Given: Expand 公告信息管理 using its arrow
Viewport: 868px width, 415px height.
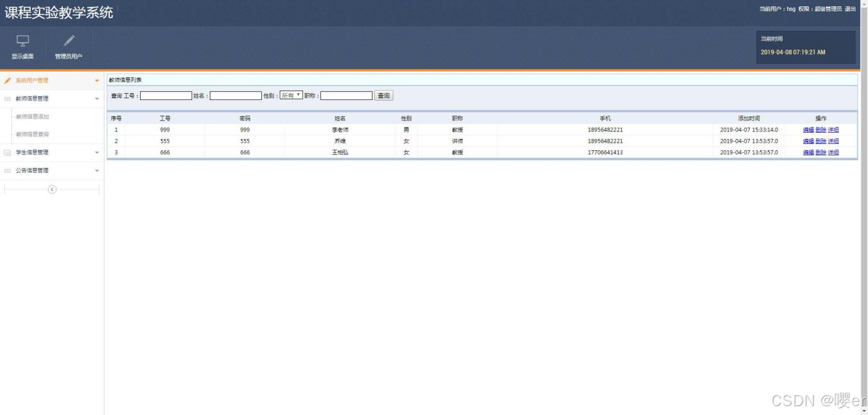Looking at the screenshot, I should (x=97, y=171).
